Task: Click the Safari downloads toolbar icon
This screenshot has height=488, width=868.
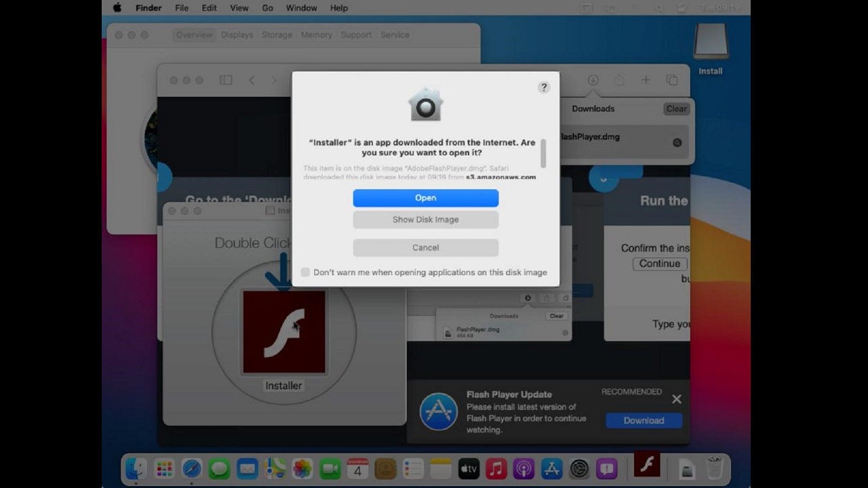Action: 593,80
